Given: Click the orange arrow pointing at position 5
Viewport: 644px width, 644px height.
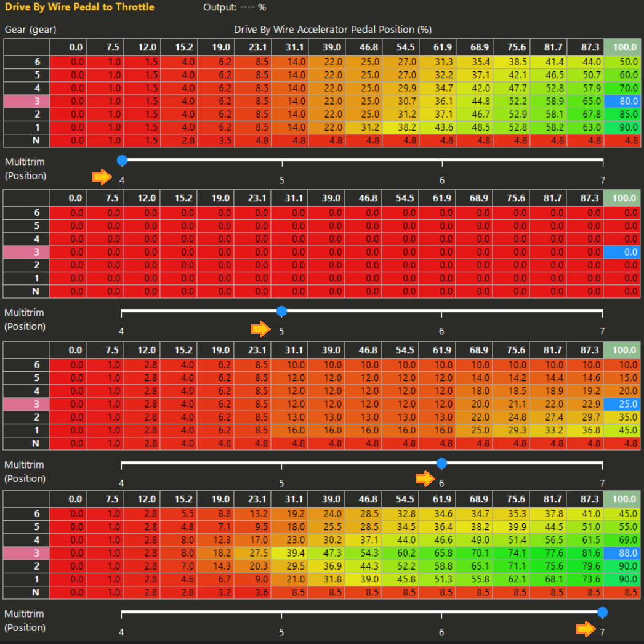Looking at the screenshot, I should (260, 329).
